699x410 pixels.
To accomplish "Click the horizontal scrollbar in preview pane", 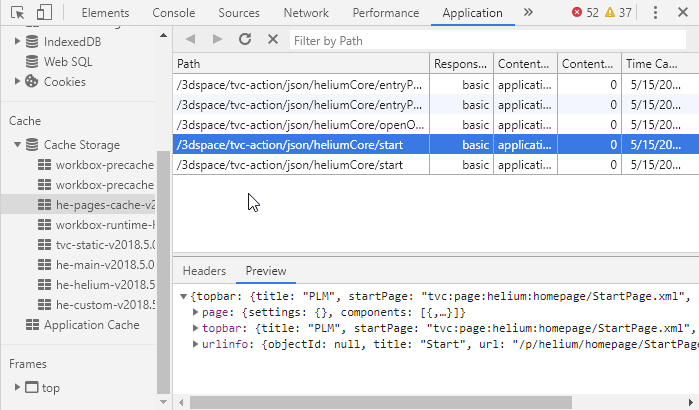I will (x=380, y=402).
